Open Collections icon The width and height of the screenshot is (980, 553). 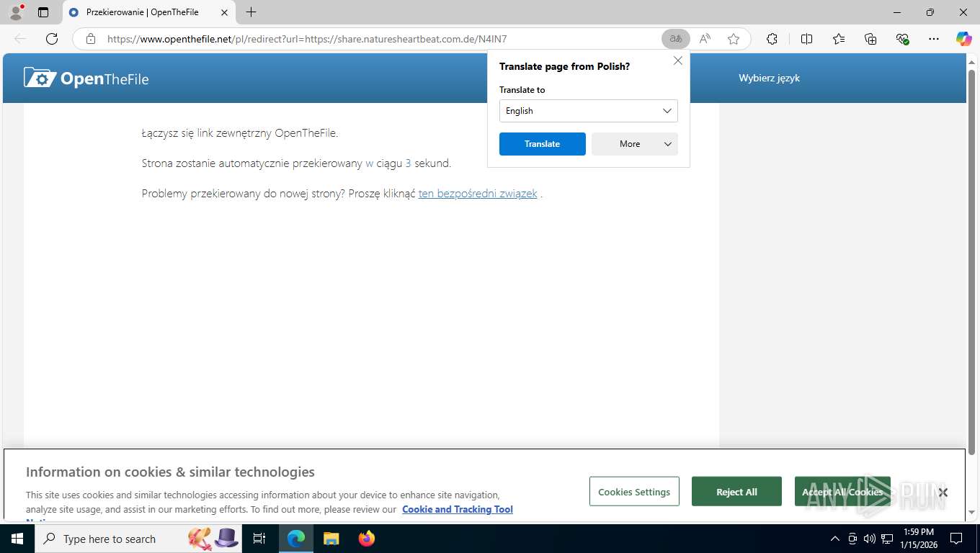pos(870,39)
